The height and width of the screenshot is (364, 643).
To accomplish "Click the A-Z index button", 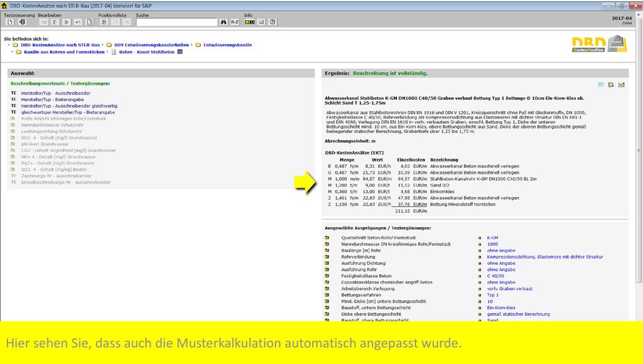I will [235, 22].
